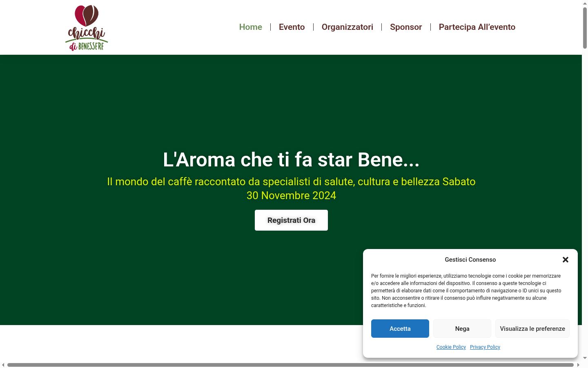Go to the Evento page
The height and width of the screenshot is (368, 588).
point(292,27)
